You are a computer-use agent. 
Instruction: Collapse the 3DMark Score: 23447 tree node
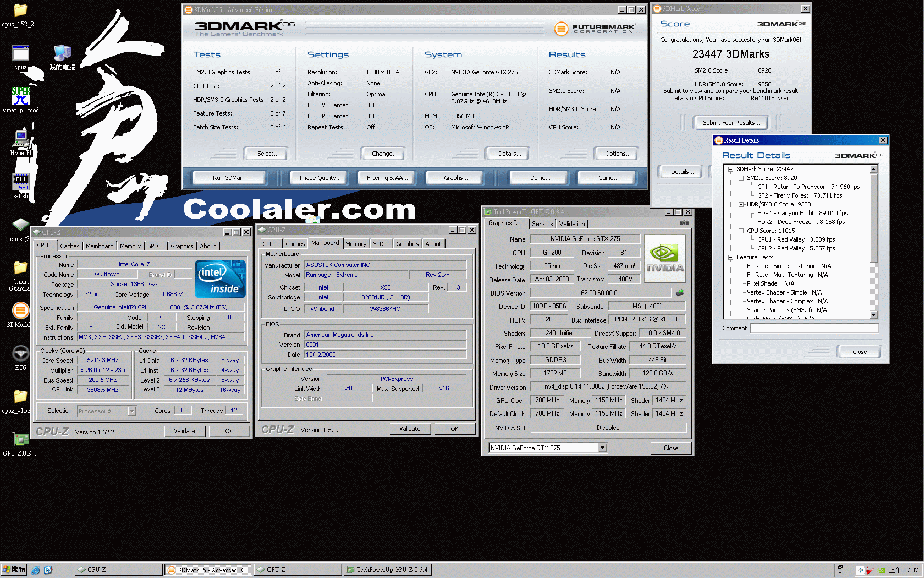pyautogui.click(x=730, y=169)
